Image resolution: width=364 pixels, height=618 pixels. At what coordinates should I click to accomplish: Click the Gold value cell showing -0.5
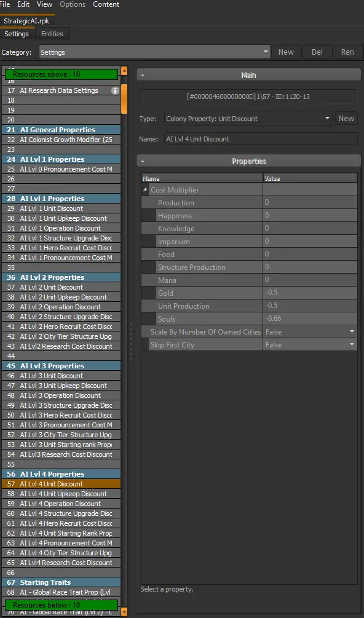click(310, 293)
